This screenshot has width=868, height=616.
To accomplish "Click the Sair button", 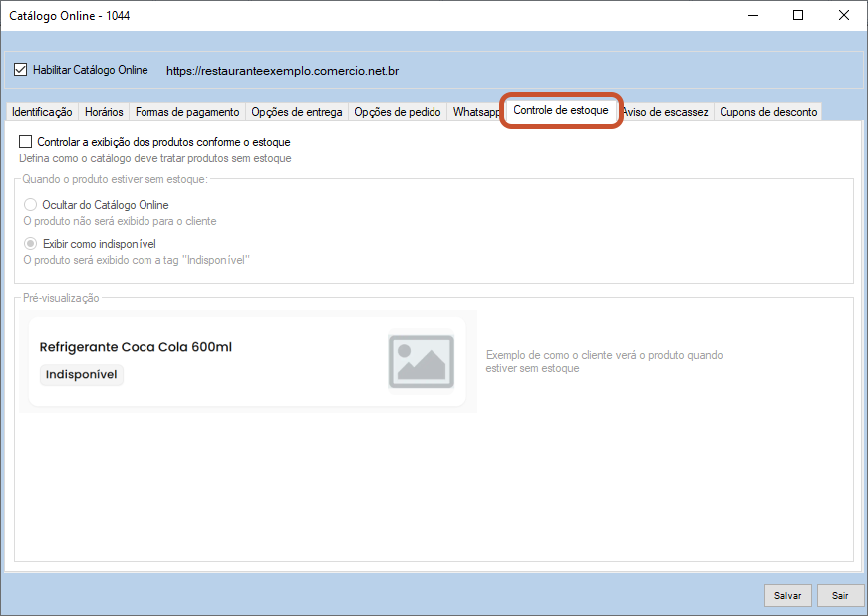I will (840, 595).
